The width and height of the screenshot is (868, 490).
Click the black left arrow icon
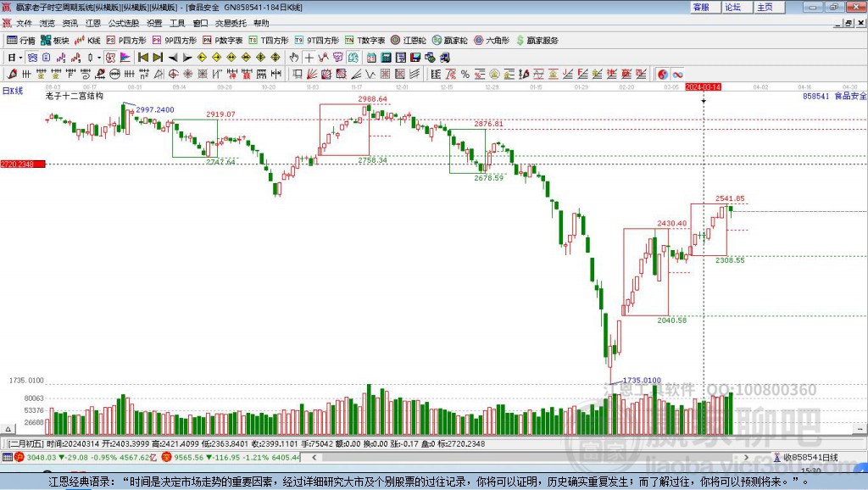click(x=173, y=58)
